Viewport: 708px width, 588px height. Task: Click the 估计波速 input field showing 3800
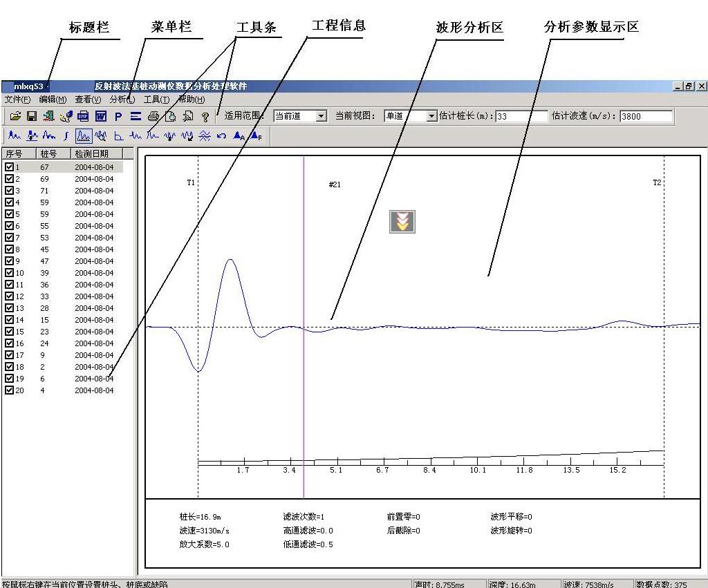click(x=645, y=116)
